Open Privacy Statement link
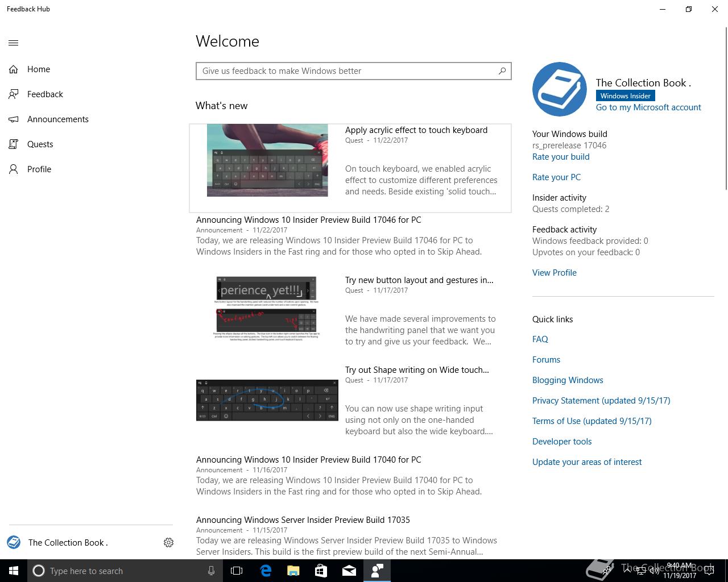Image resolution: width=728 pixels, height=582 pixels. click(601, 401)
